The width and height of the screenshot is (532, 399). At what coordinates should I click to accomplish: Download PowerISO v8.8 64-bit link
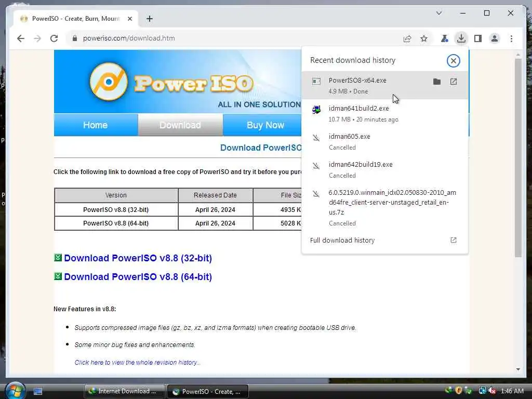pos(138,277)
